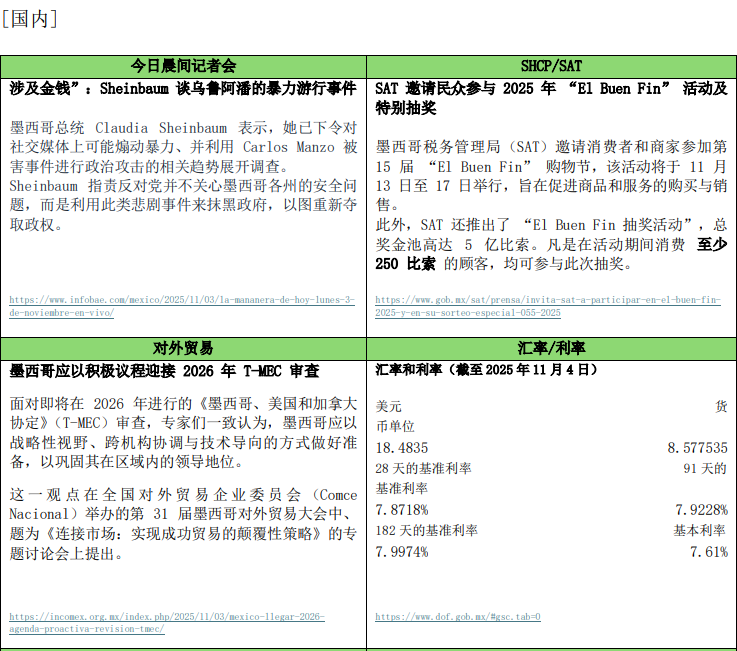Click the 今日晨间记者会 column header
This screenshot has width=737, height=651.
tap(184, 66)
